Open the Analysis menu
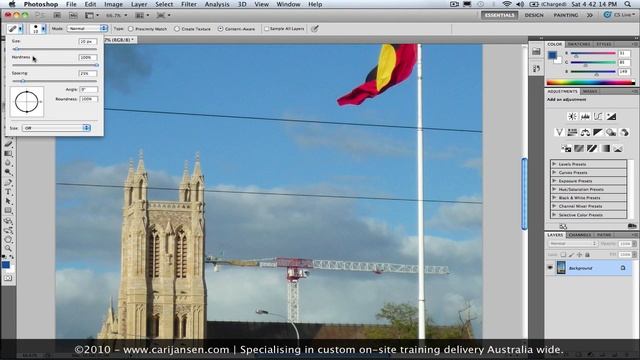Viewport: 640px width, 360px height. [217, 4]
